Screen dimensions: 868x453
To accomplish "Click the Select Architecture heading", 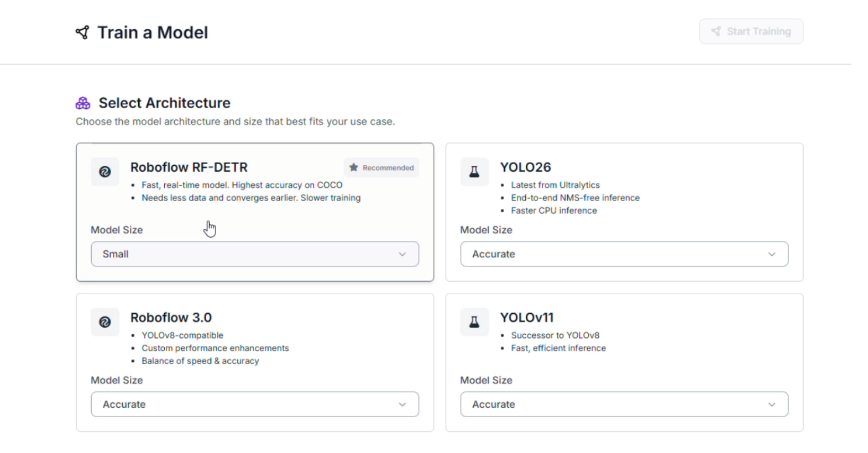I will [x=164, y=103].
